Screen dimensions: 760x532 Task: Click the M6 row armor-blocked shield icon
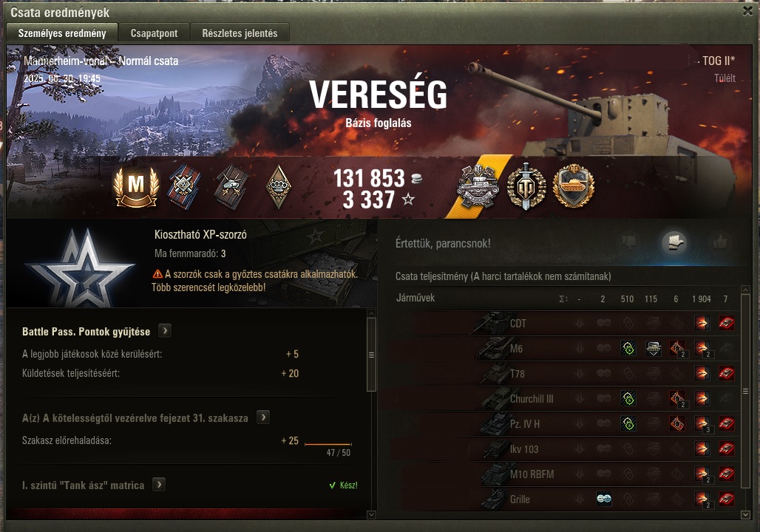[653, 348]
